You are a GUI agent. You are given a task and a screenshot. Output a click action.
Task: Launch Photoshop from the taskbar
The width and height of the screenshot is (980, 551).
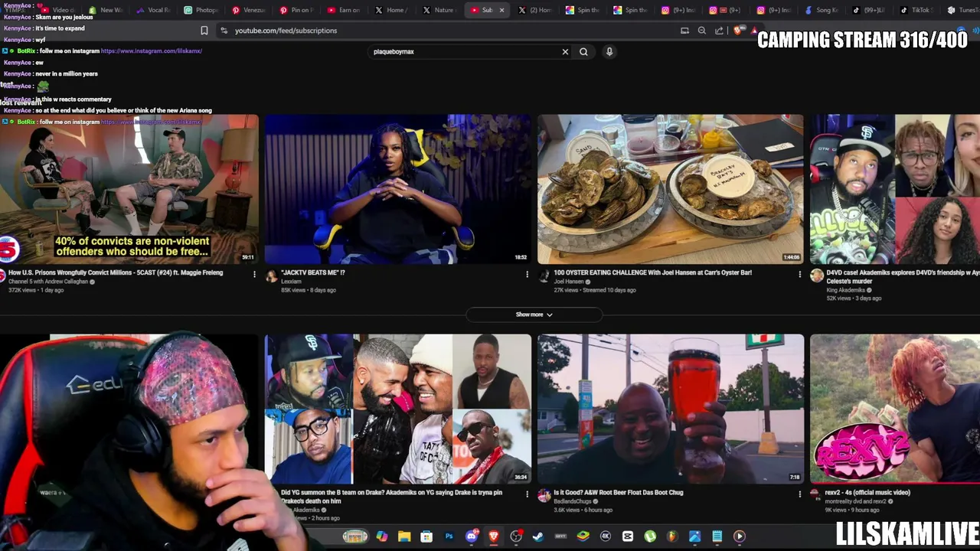pyautogui.click(x=449, y=536)
